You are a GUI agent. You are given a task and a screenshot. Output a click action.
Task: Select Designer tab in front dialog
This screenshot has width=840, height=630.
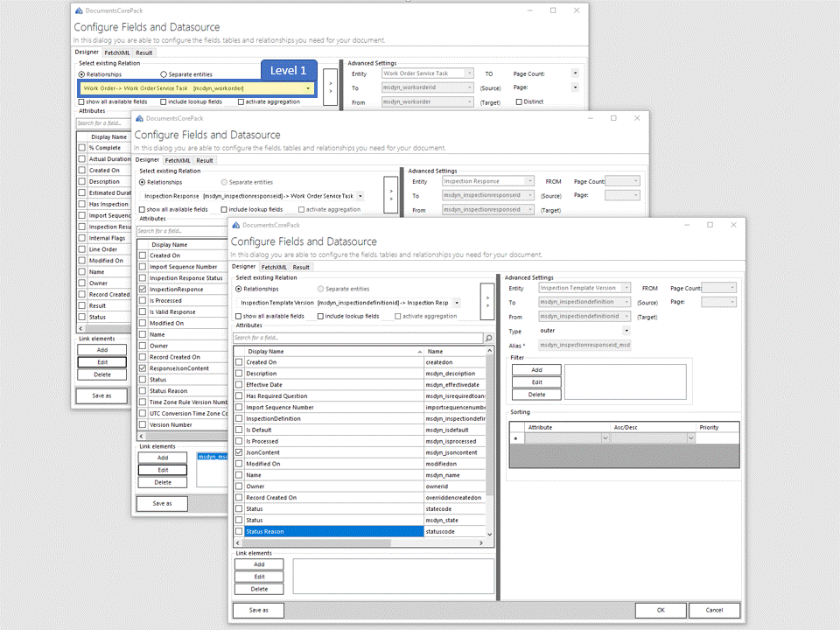[x=244, y=267]
